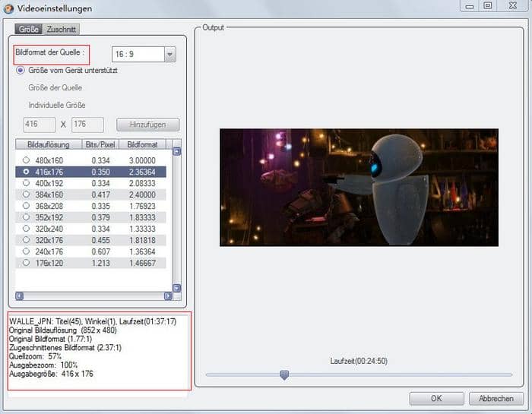Click the resolution list scroll down arrow
Image resolution: width=532 pixels, height=414 pixels.
[177, 288]
